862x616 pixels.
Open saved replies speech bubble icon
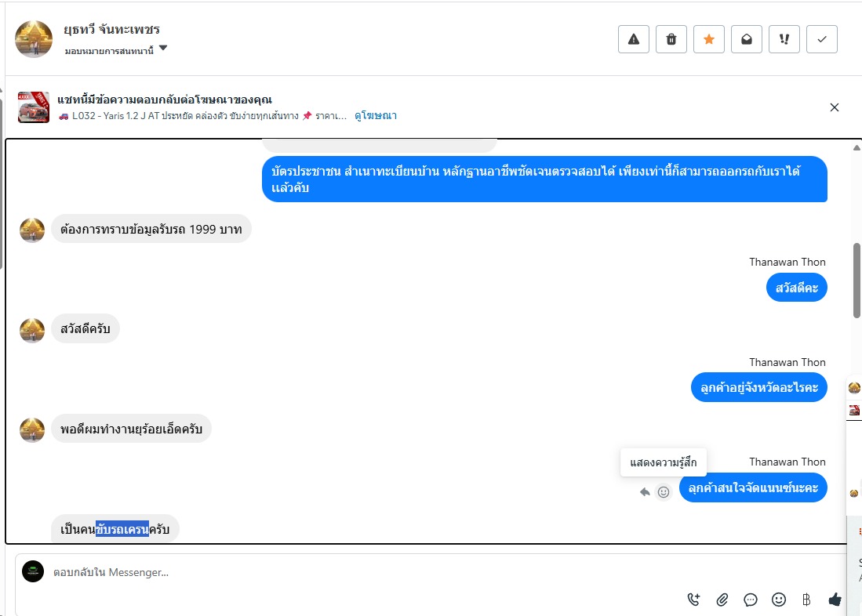(751, 600)
